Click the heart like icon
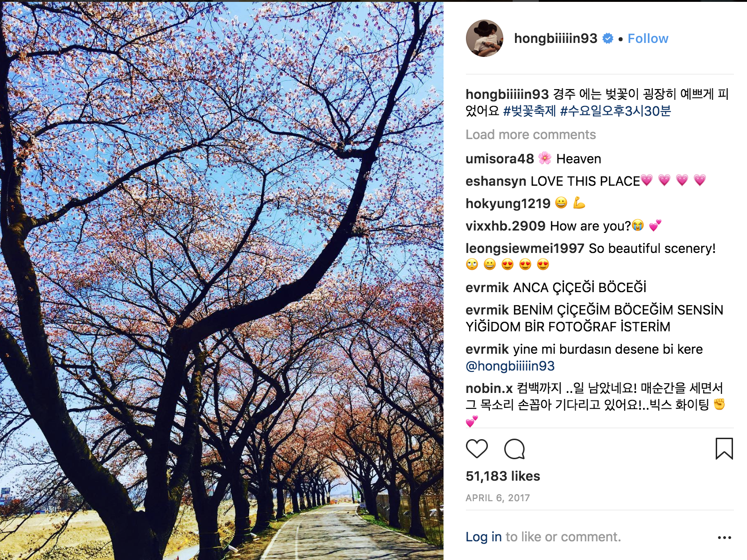 tap(477, 449)
